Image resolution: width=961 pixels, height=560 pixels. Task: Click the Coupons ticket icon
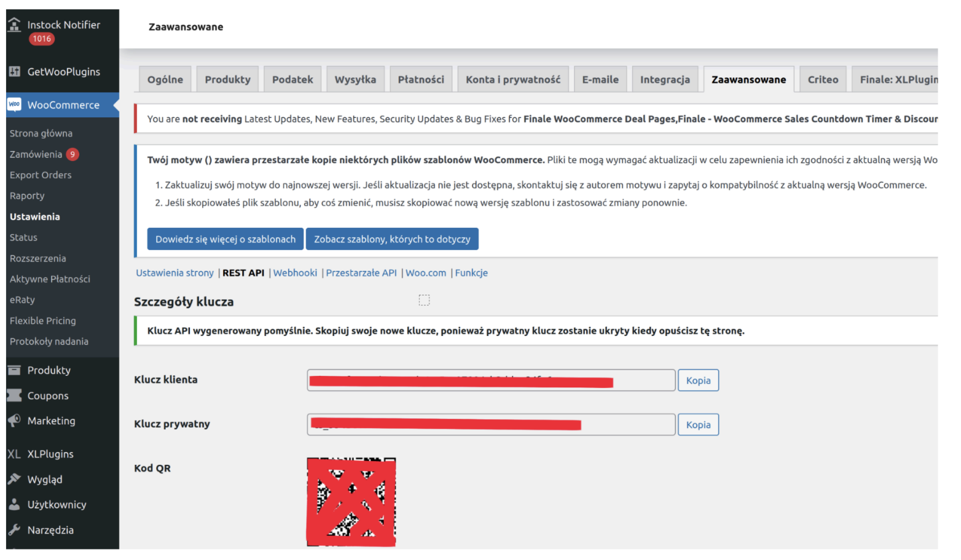coord(15,396)
